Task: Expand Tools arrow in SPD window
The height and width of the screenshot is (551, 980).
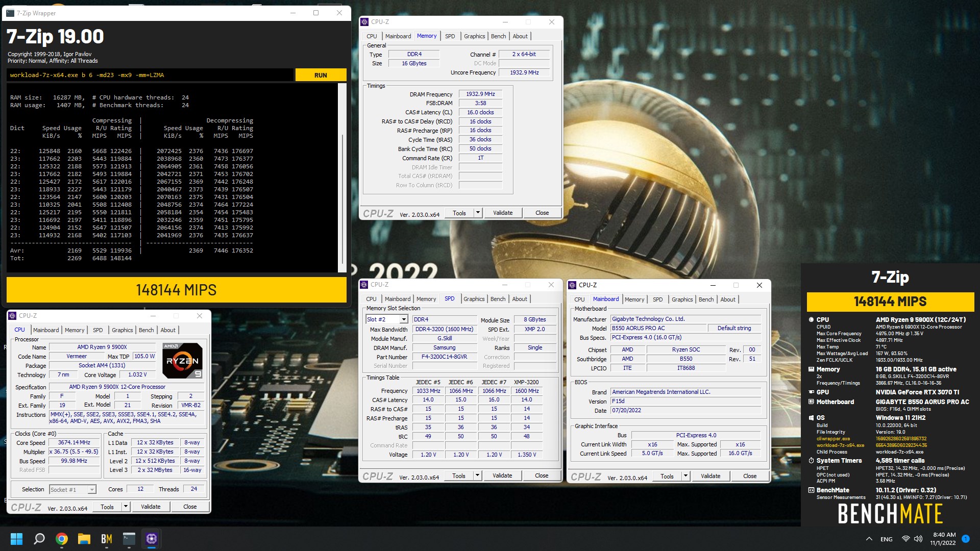Action: 477,475
